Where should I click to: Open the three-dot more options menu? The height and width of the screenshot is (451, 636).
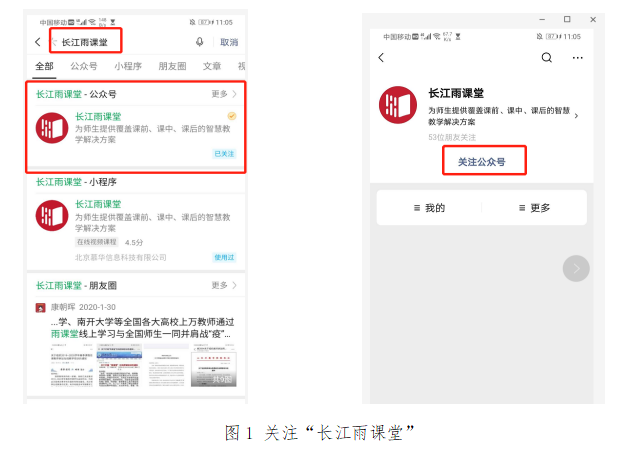click(578, 58)
